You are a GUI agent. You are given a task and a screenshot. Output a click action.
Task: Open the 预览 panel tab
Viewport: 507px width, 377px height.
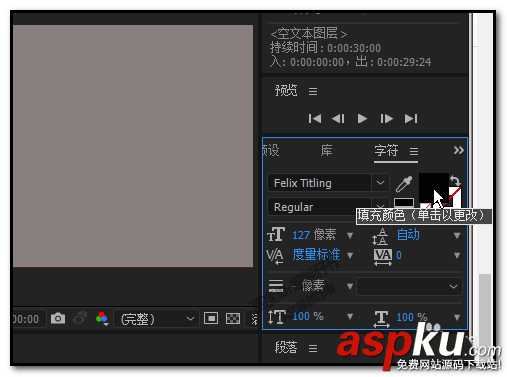[286, 91]
